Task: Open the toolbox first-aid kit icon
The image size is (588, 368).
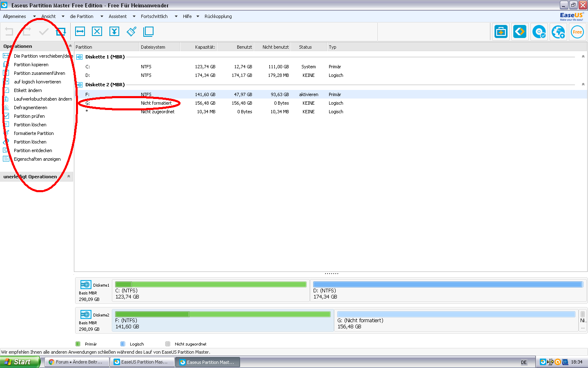Action: [x=501, y=31]
